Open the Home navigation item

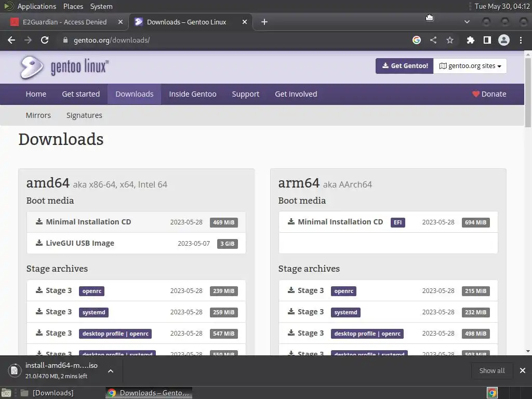tap(36, 94)
